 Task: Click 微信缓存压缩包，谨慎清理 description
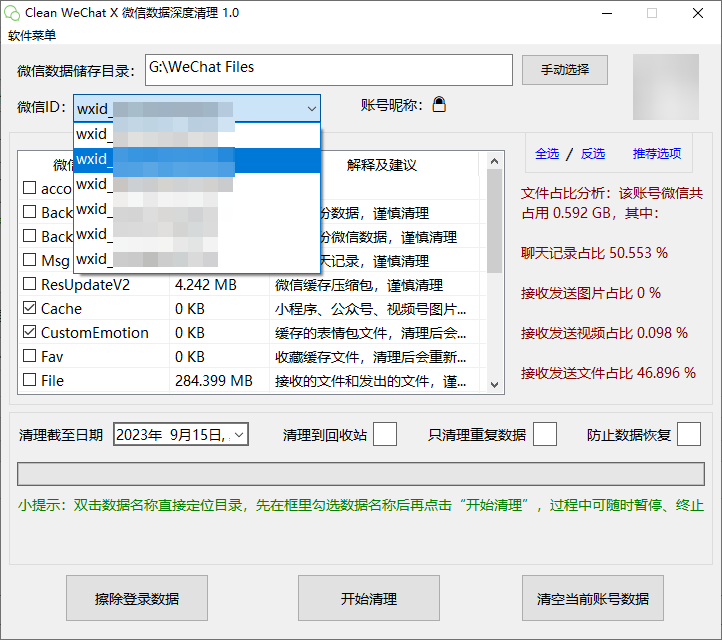pos(359,285)
